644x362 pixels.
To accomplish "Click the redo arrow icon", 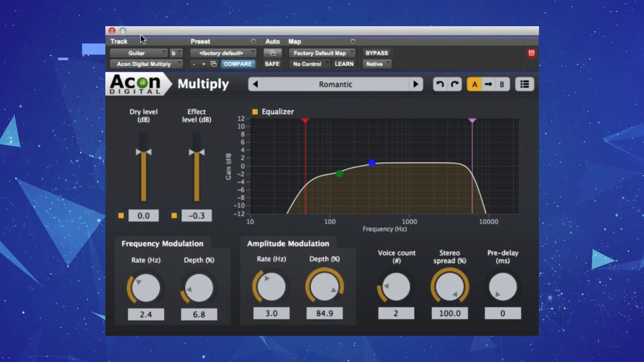I will click(454, 84).
